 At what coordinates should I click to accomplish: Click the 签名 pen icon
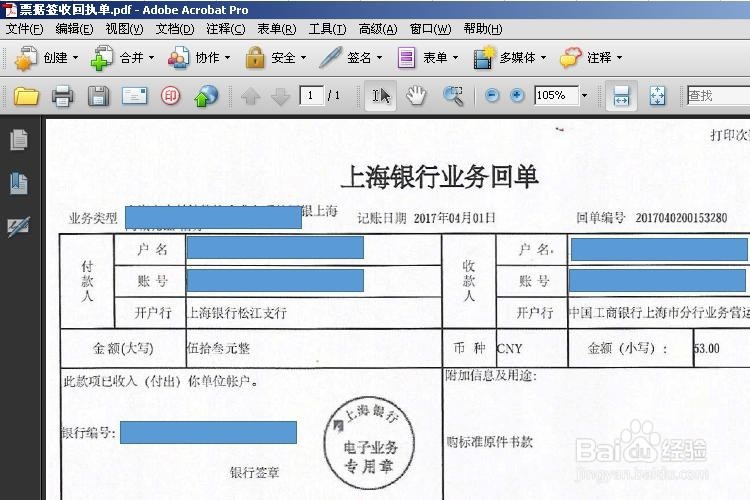(331, 57)
